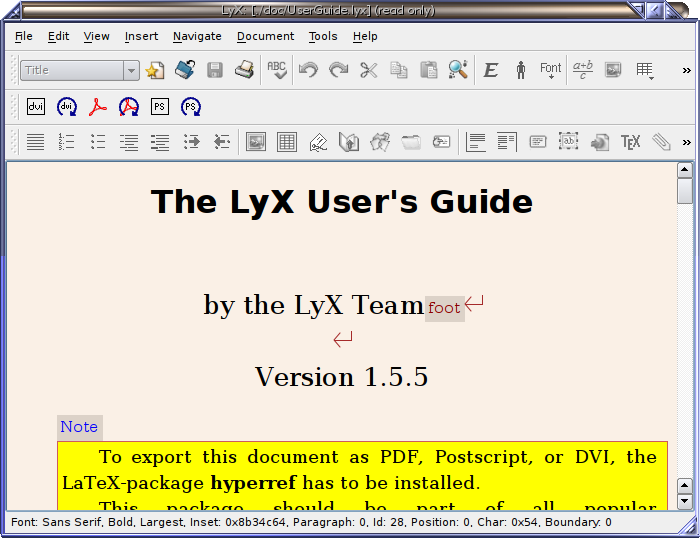Update the DVI view

click(x=67, y=107)
